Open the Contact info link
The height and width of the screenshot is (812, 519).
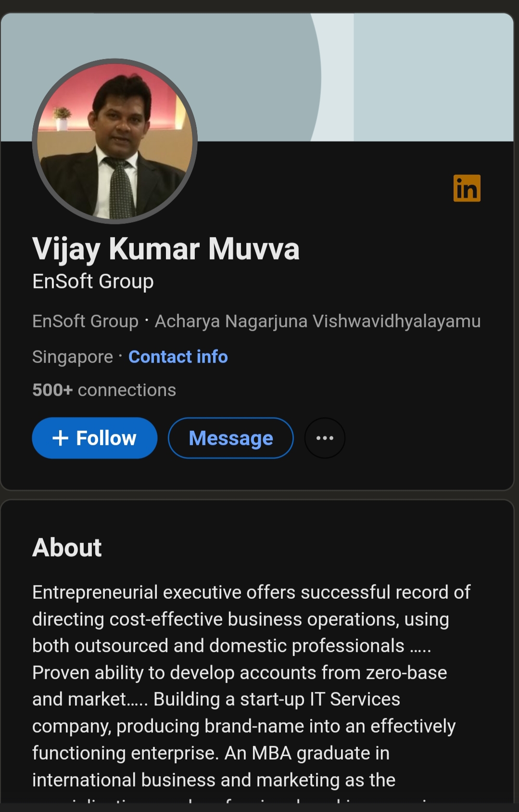(178, 357)
